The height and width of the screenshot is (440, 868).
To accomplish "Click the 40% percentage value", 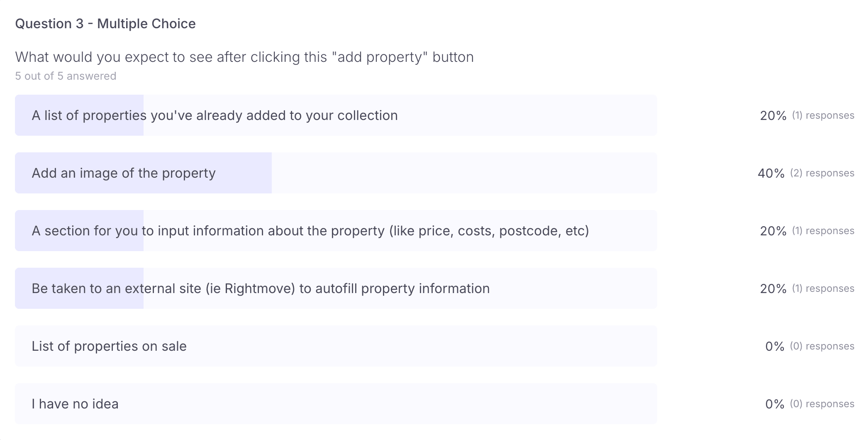I will coord(771,173).
